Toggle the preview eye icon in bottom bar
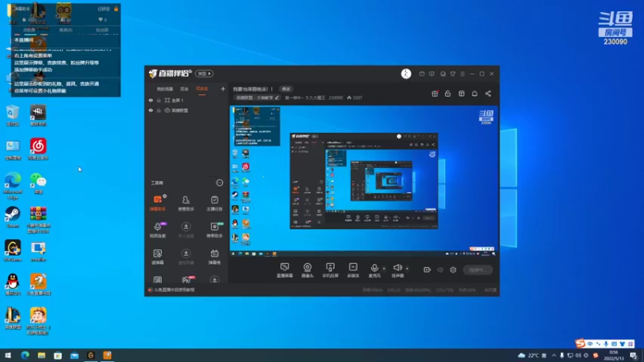 point(440,269)
